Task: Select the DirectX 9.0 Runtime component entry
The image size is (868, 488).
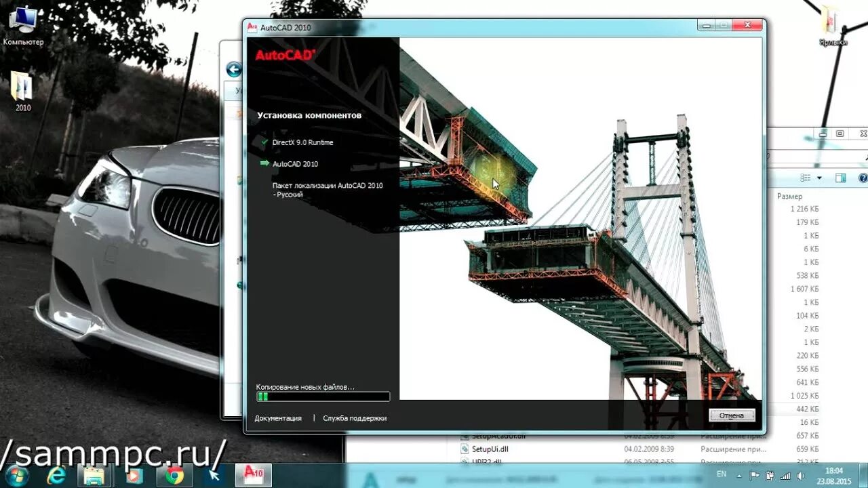Action: point(302,142)
